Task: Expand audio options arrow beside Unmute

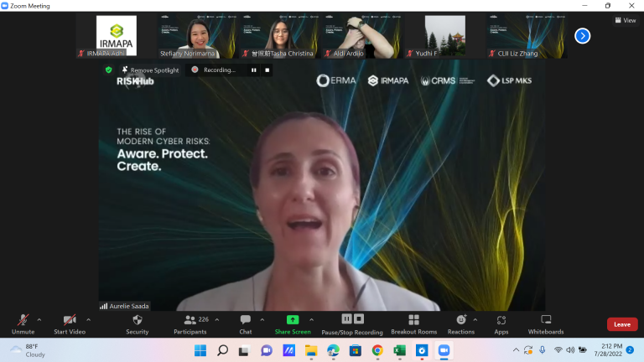Action: [x=39, y=319]
